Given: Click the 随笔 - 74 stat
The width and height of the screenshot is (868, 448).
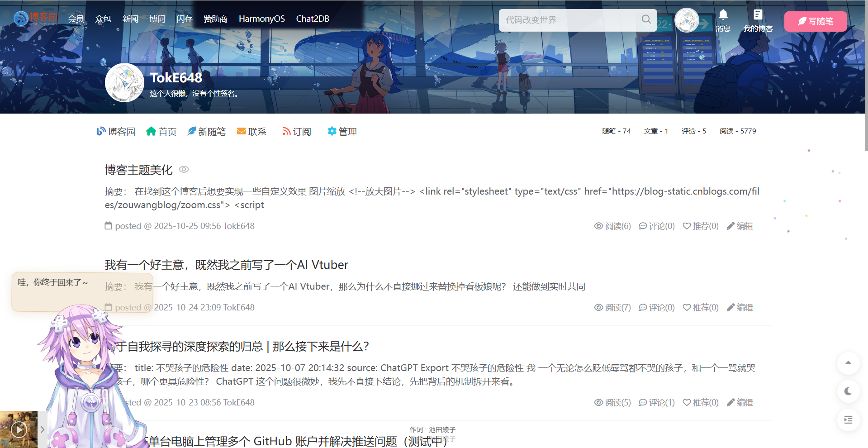Looking at the screenshot, I should (x=617, y=131).
